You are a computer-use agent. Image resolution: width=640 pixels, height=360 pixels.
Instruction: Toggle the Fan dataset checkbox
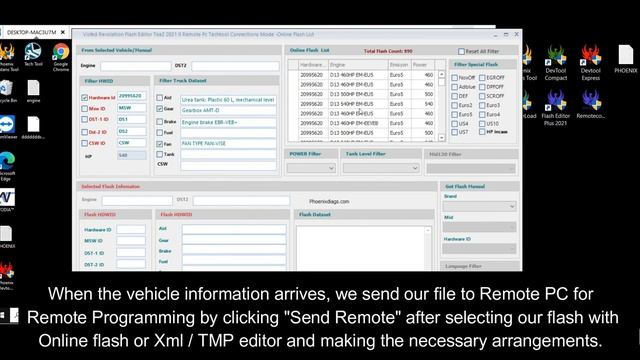pos(160,144)
